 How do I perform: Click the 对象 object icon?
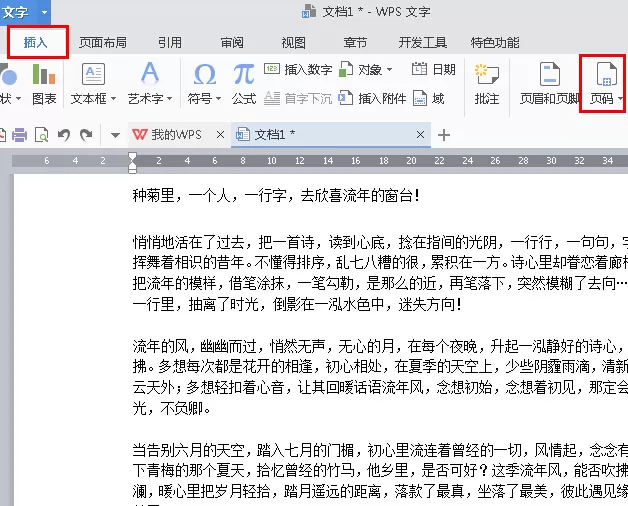[x=346, y=69]
